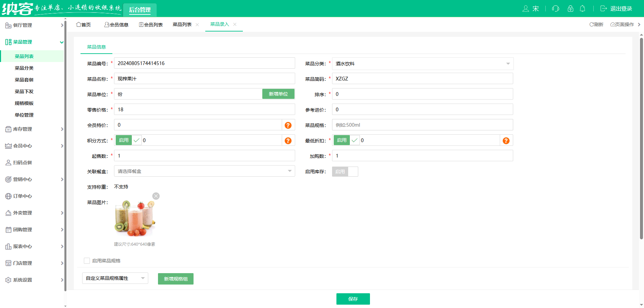Click the 保存 button to save

pyautogui.click(x=353, y=299)
